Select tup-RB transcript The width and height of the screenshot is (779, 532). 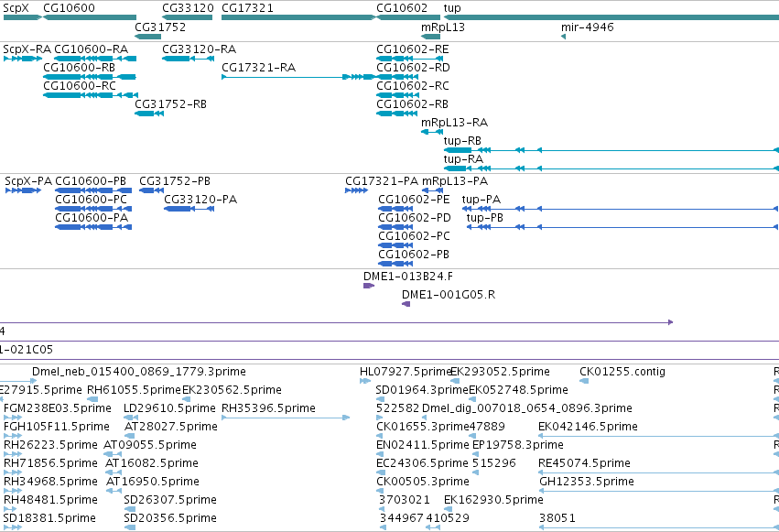611,150
